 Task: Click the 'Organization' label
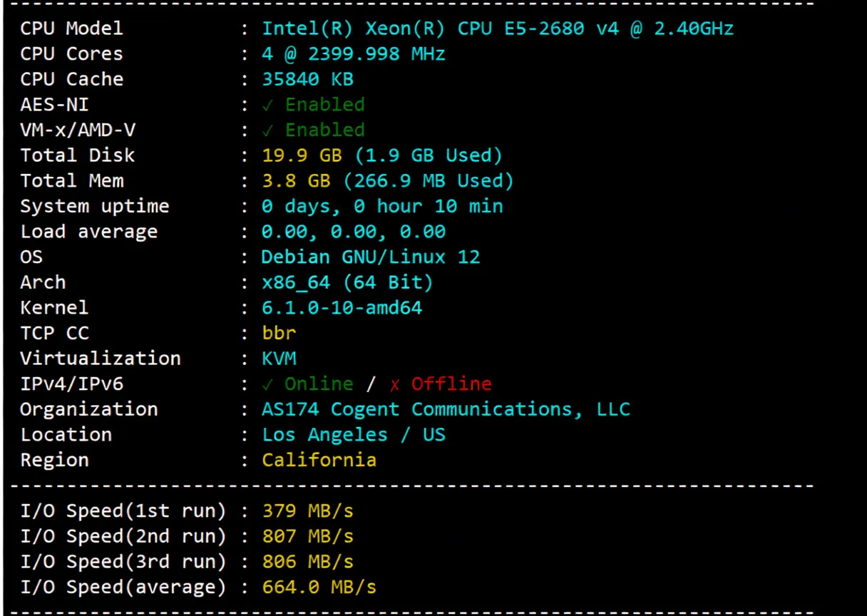(x=88, y=410)
